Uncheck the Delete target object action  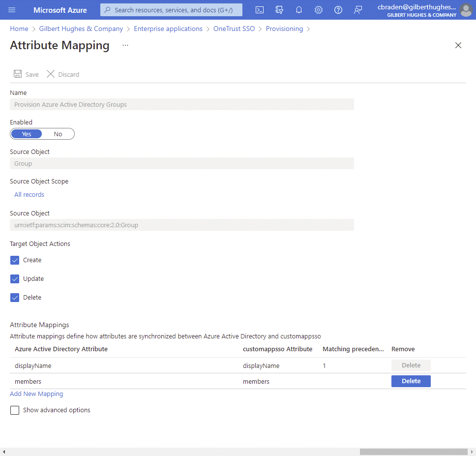[15, 297]
